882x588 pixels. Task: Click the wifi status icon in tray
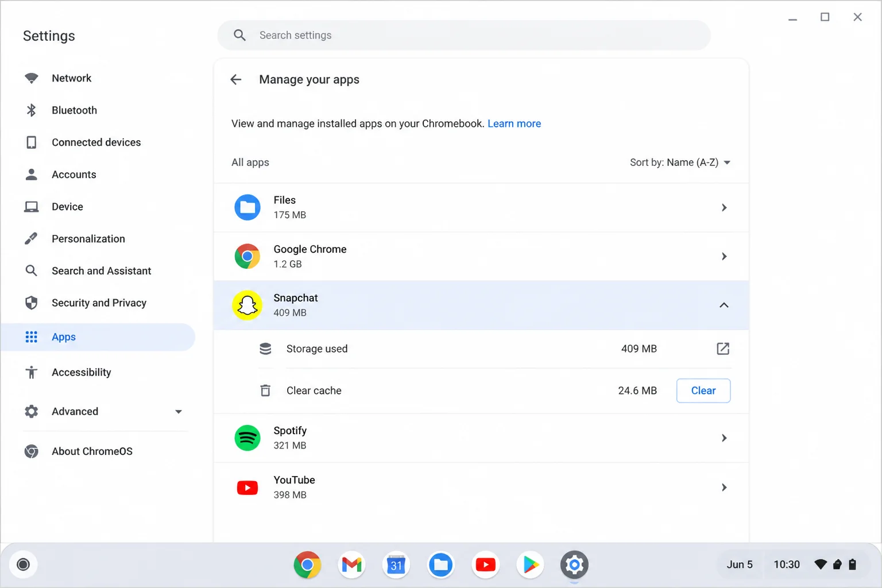(x=821, y=564)
